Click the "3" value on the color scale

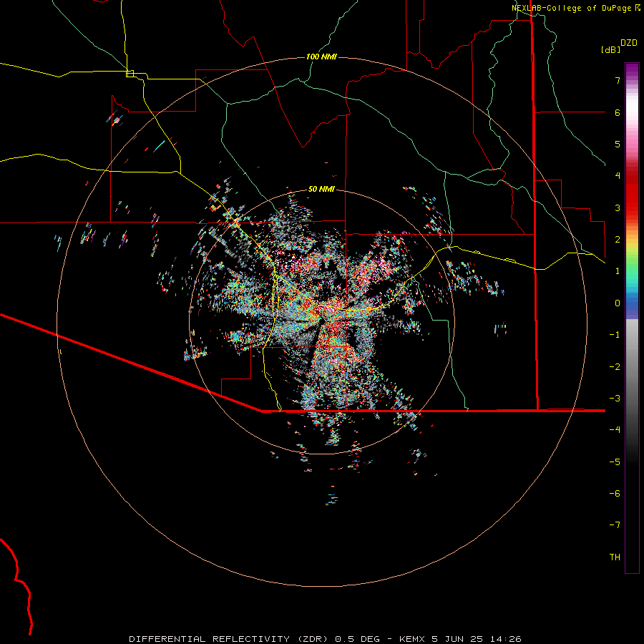click(618, 208)
